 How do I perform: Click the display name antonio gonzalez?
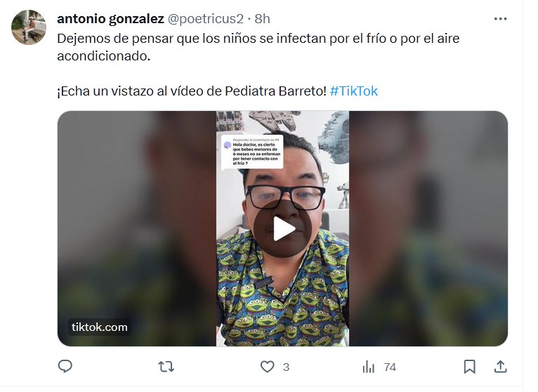point(110,18)
